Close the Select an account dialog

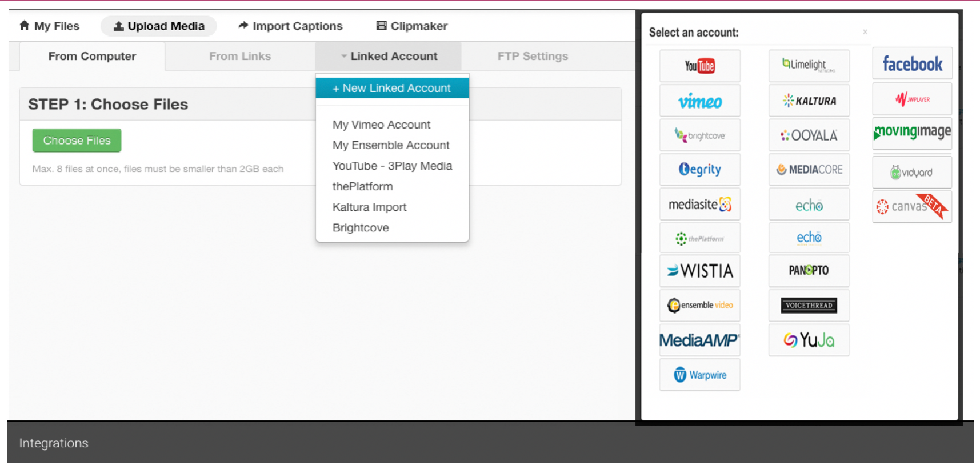click(865, 32)
